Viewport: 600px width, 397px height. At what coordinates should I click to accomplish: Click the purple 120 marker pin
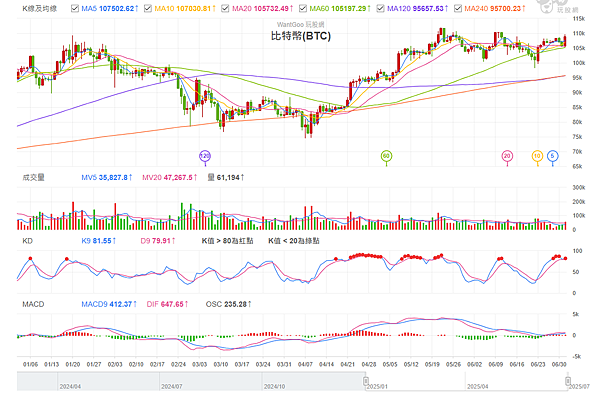[x=205, y=156]
